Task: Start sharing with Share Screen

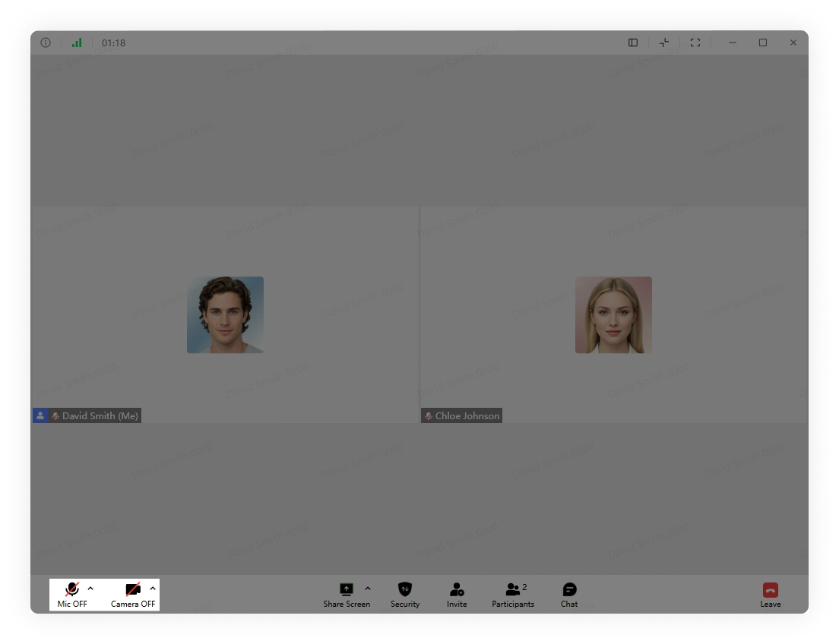Action: click(347, 595)
